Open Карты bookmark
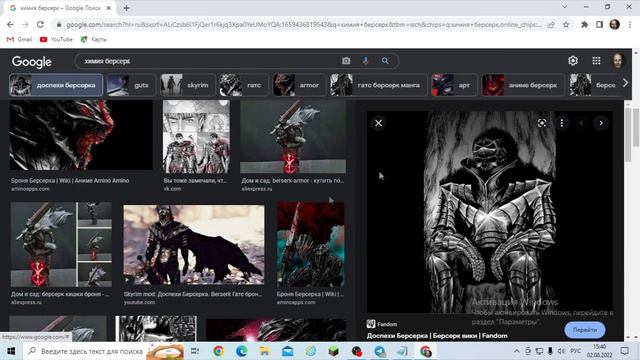 coord(94,39)
